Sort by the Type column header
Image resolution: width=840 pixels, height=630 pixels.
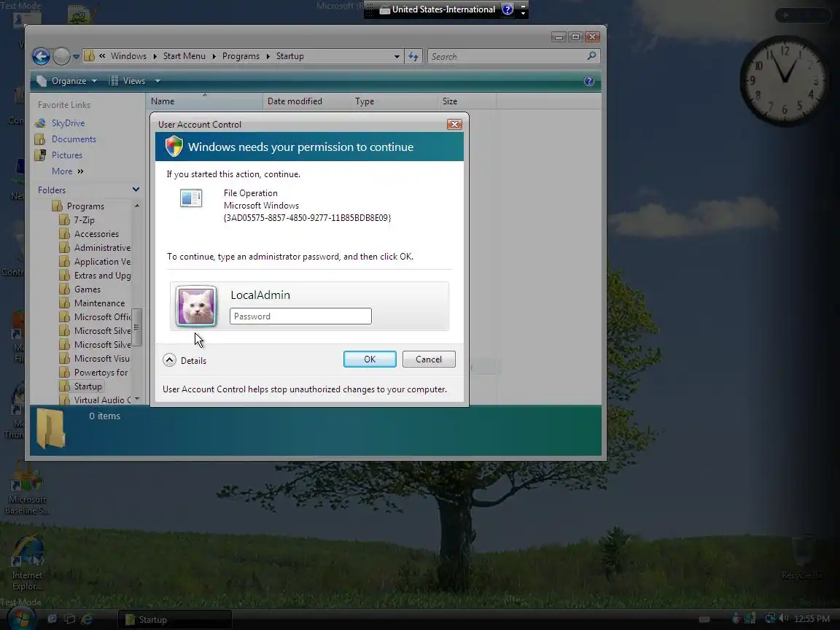point(394,101)
